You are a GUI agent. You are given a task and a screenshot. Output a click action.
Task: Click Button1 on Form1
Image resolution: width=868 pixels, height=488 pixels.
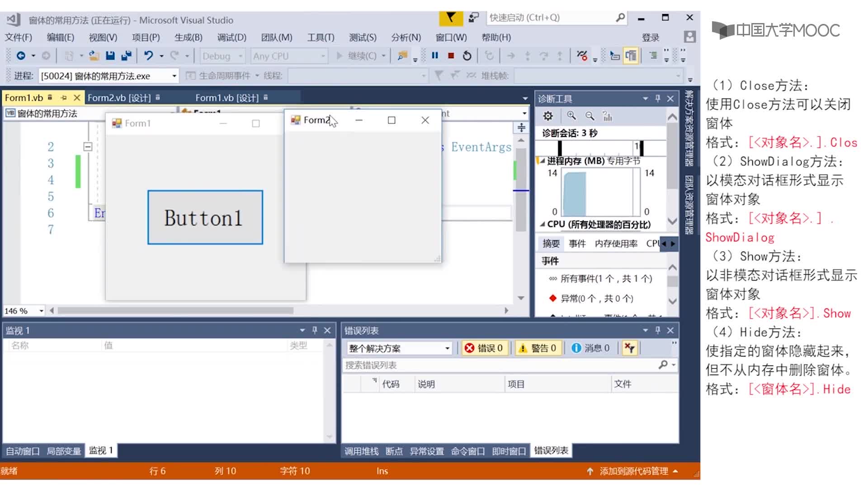[x=205, y=217]
